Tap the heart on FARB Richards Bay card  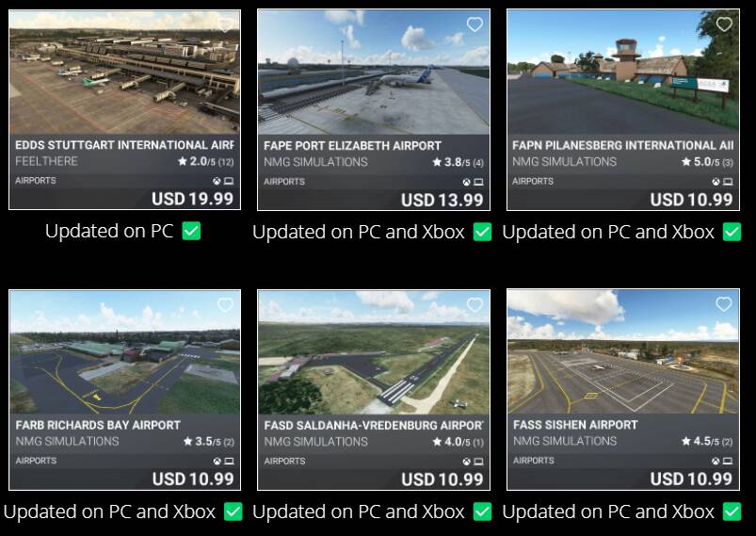(225, 304)
